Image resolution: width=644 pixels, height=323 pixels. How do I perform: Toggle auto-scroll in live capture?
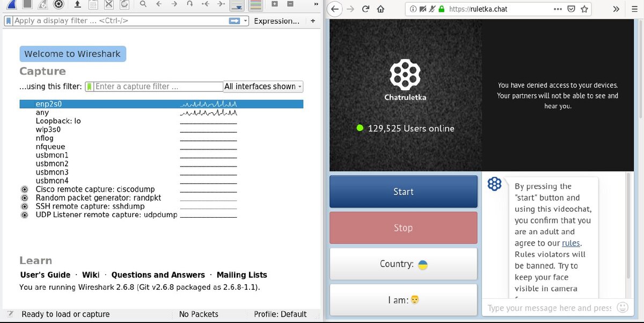point(236,5)
